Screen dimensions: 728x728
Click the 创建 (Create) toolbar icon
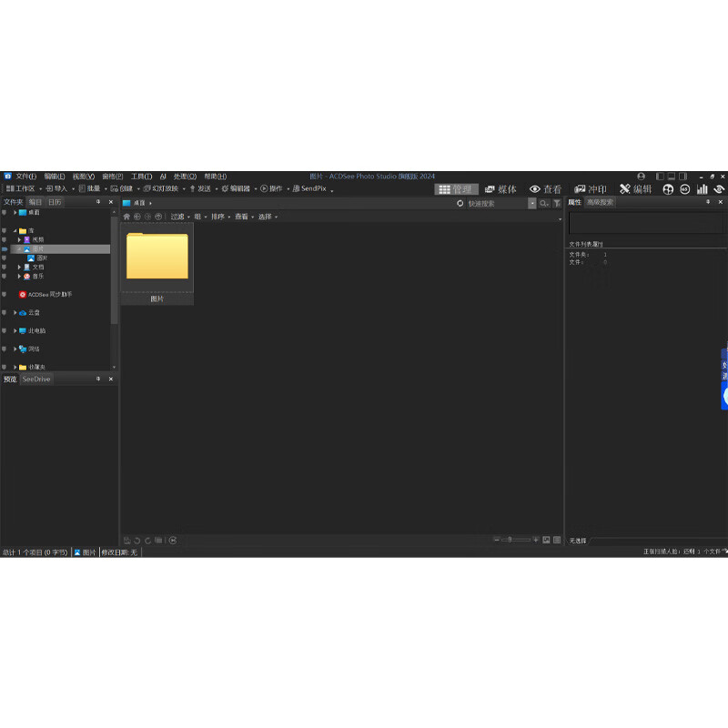coord(121,190)
